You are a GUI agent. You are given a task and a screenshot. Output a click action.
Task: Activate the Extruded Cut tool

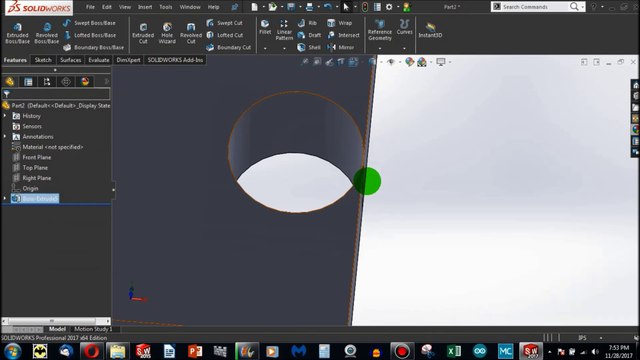143,33
